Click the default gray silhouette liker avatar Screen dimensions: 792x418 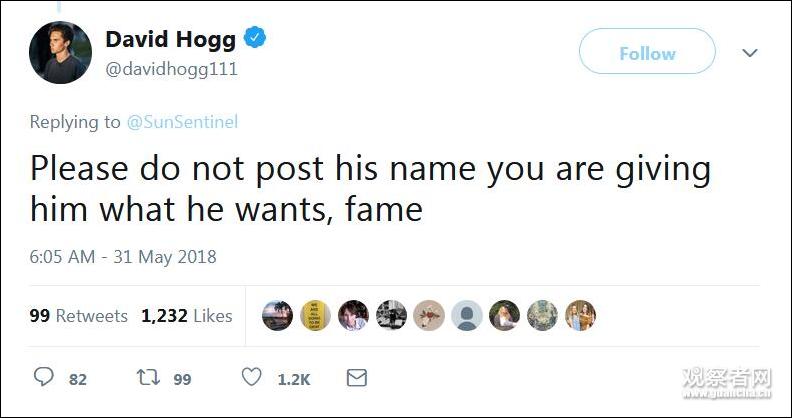point(466,315)
